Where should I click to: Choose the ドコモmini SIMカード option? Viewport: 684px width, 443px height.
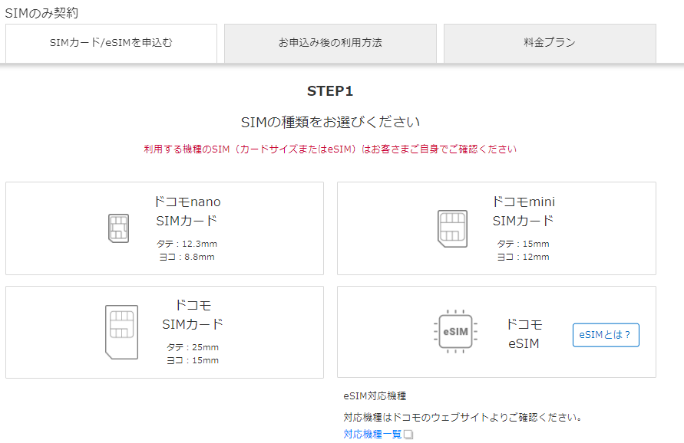coord(496,228)
